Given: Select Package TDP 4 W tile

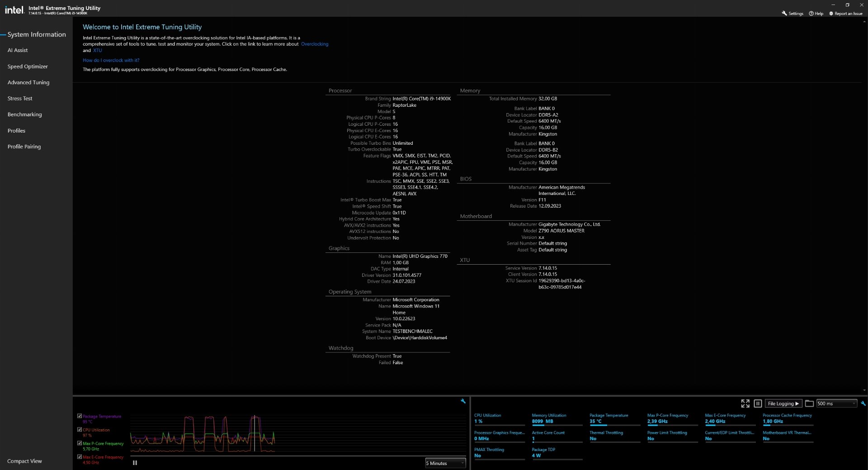Looking at the screenshot, I should (557, 453).
